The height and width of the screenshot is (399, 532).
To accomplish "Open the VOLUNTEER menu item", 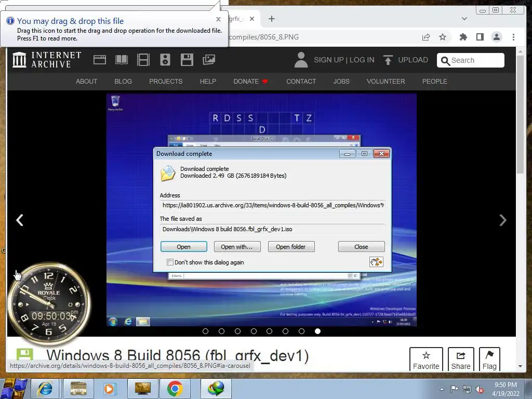I will point(386,82).
